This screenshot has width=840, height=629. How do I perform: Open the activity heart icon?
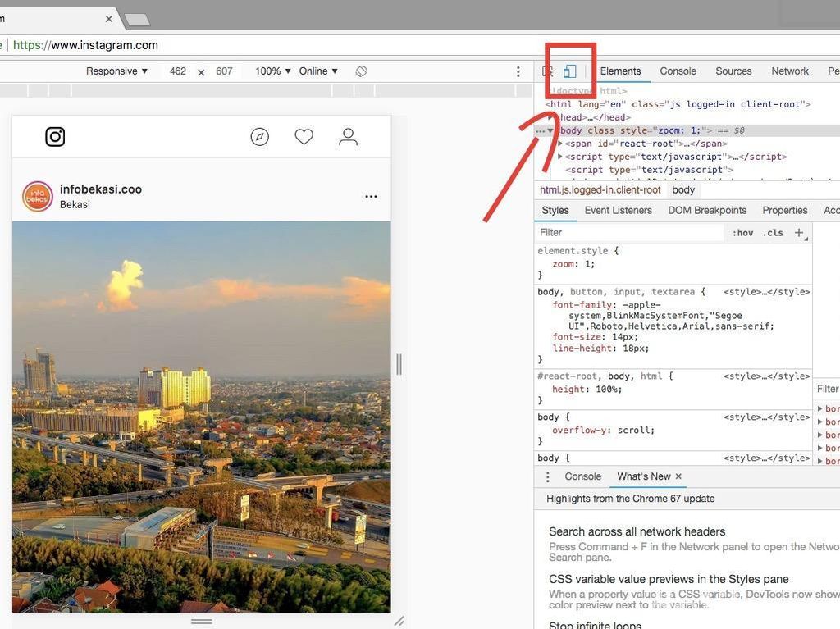pos(304,137)
